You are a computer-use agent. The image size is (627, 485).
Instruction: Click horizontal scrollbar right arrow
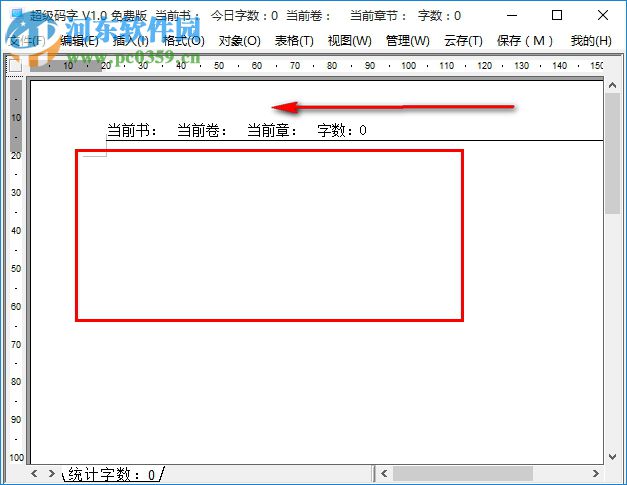pos(595,474)
